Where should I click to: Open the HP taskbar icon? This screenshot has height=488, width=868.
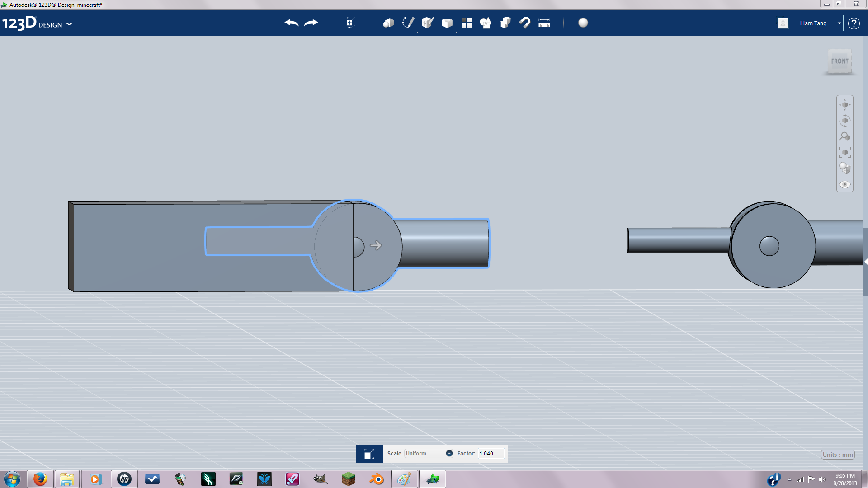pyautogui.click(x=124, y=479)
